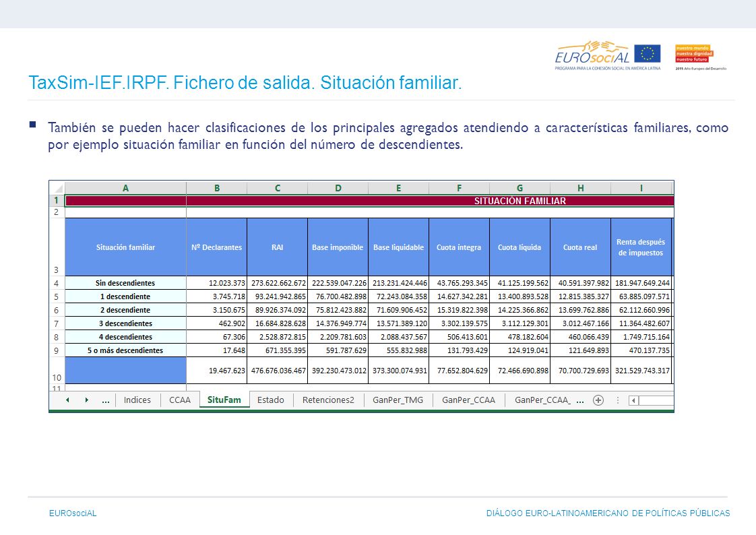The height and width of the screenshot is (535, 756).
Task: Select the '3 descendientes' row label
Action: [125, 323]
